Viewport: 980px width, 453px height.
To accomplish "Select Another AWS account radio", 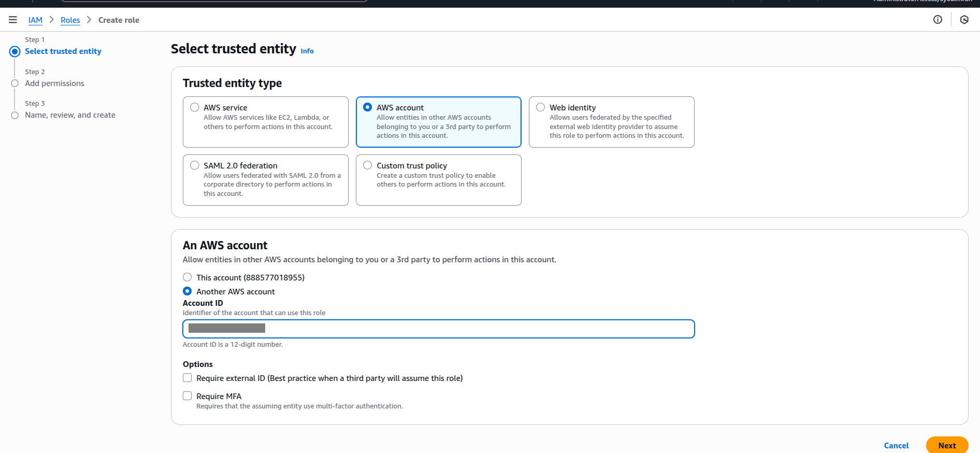I will pos(188,291).
